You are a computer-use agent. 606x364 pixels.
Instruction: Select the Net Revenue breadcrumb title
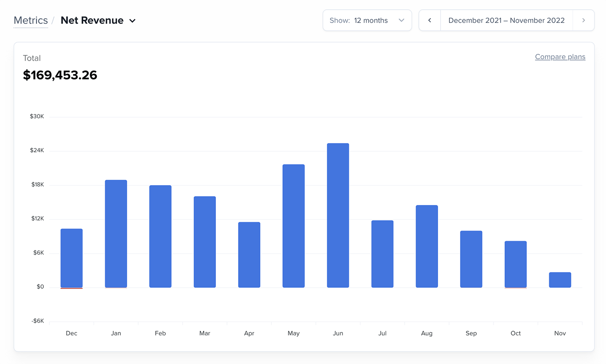pyautogui.click(x=92, y=20)
